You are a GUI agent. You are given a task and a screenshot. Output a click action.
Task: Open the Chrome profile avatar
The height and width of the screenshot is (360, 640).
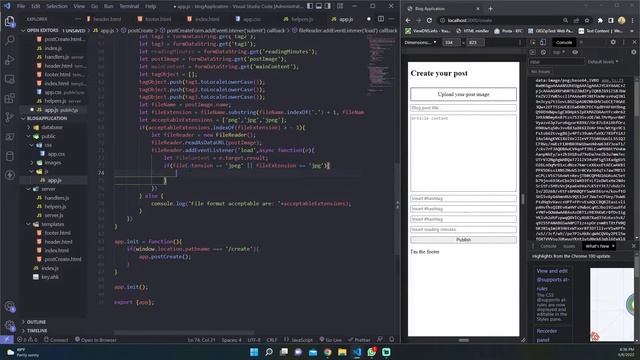(622, 20)
